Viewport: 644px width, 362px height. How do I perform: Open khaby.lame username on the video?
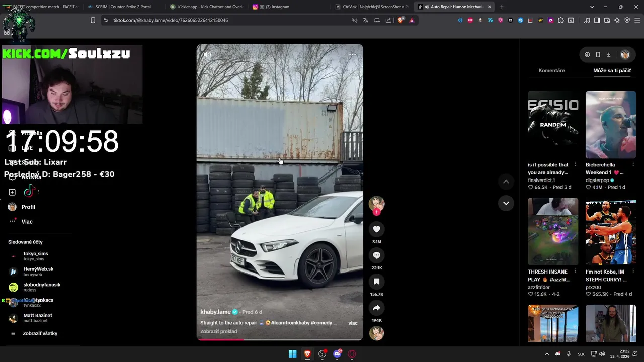point(215,312)
